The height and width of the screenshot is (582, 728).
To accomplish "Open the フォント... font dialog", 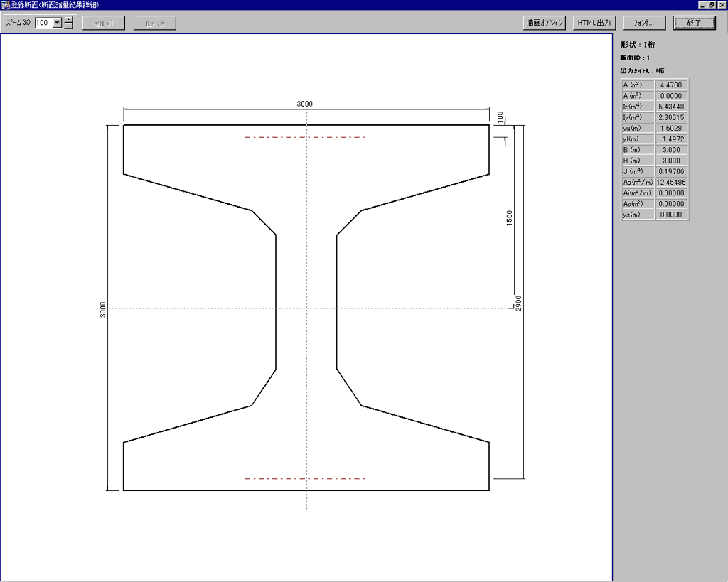I will 644,23.
